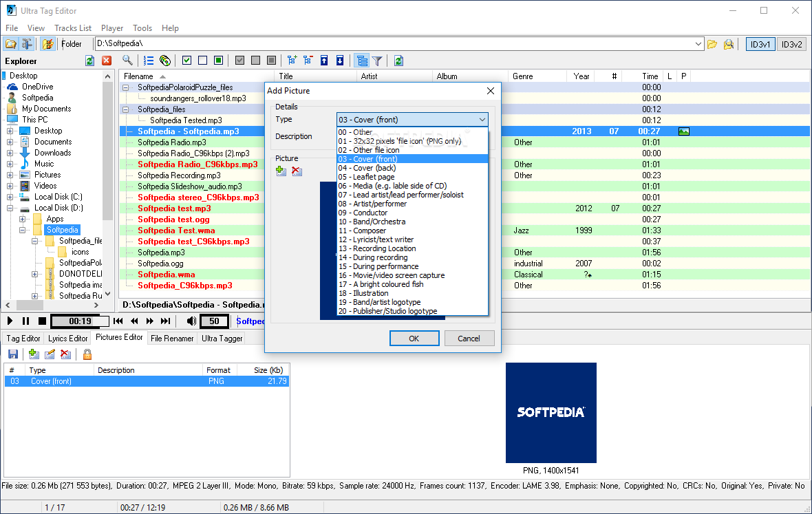Click the playback position bar showing 00:19
The image size is (812, 514).
tap(81, 321)
